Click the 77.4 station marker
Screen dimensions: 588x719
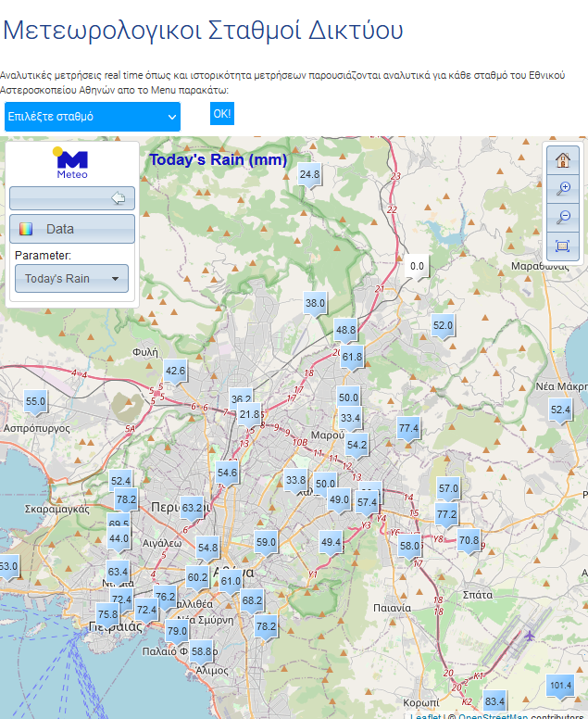point(408,429)
